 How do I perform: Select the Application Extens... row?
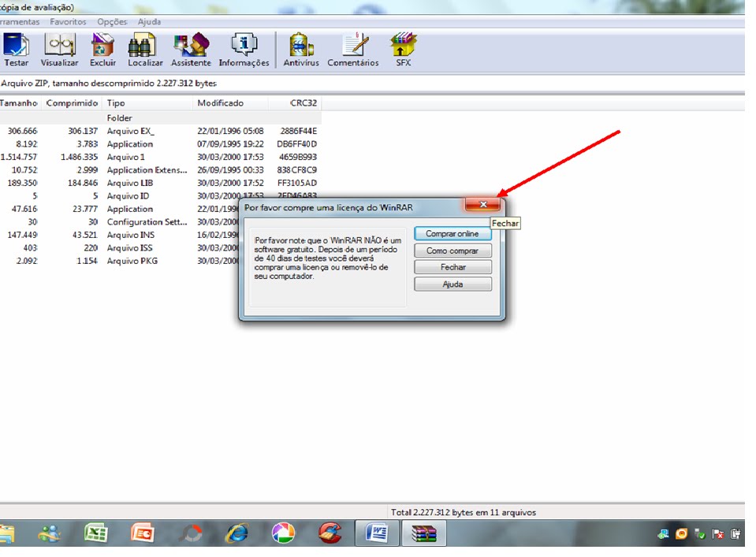click(161, 170)
